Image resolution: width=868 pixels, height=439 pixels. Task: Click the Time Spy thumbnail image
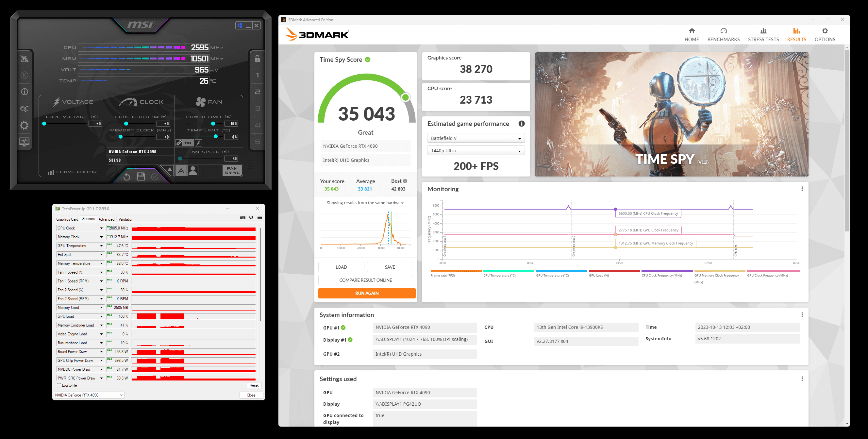pyautogui.click(x=672, y=114)
